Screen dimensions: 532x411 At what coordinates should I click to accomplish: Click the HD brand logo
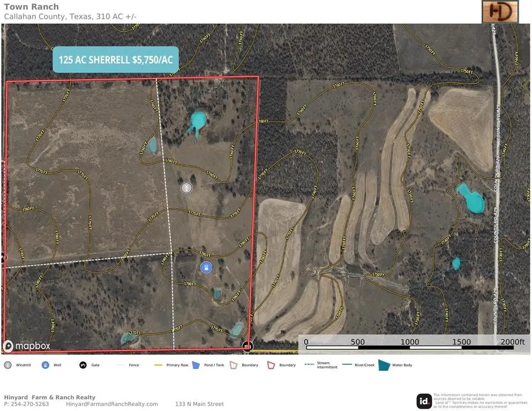[x=500, y=11]
